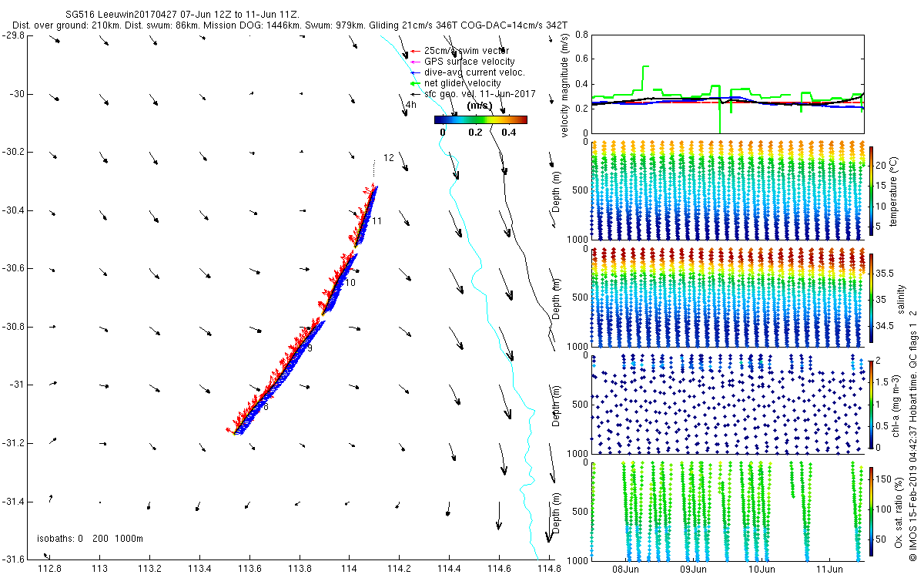This screenshot has height=578, width=924.
Task: Click the black sfc geo. vel. legend arrow
Action: pos(416,94)
